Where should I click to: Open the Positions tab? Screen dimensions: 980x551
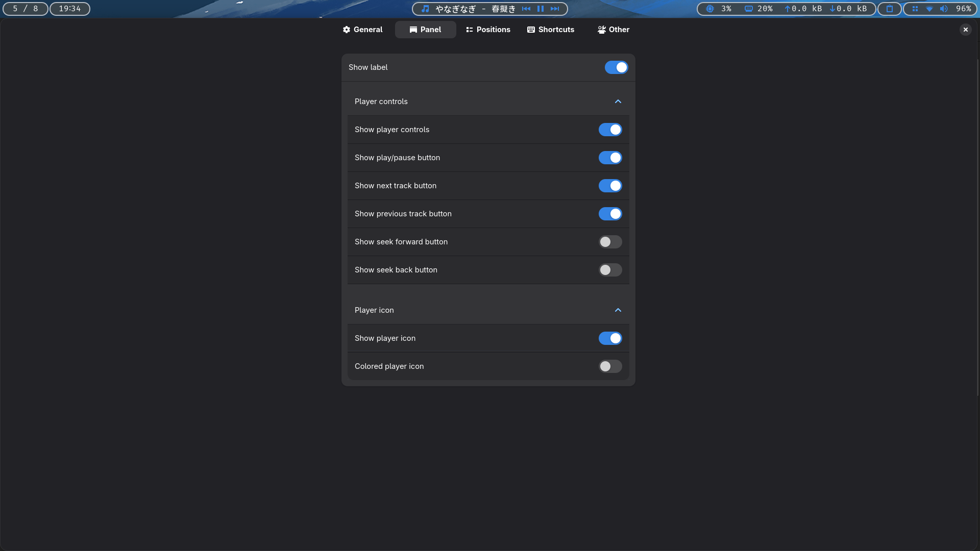click(x=488, y=30)
